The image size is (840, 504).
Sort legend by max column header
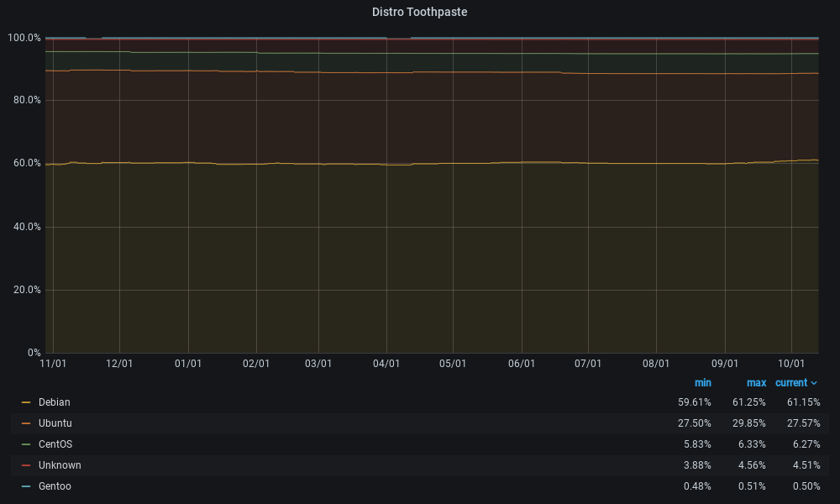pos(756,383)
